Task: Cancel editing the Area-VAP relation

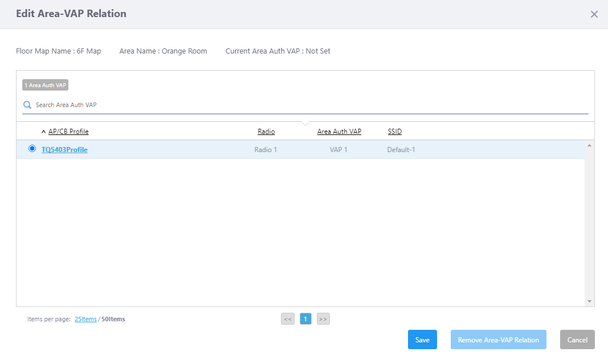Action: pyautogui.click(x=577, y=340)
